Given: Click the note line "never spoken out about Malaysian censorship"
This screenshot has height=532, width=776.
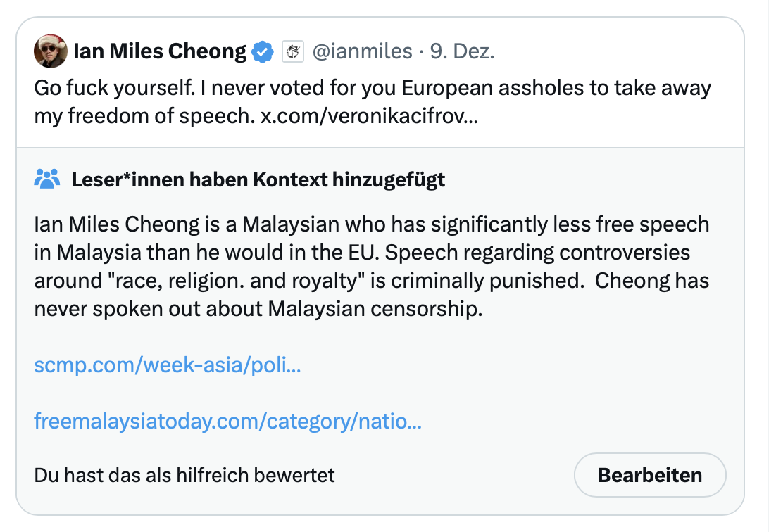Looking at the screenshot, I should pos(258,309).
